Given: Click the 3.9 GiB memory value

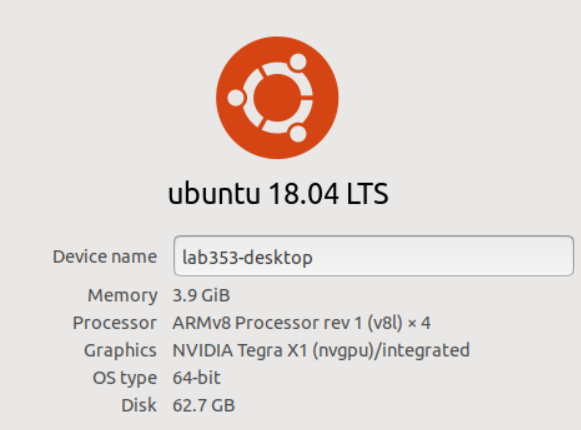Looking at the screenshot, I should click(x=201, y=295).
